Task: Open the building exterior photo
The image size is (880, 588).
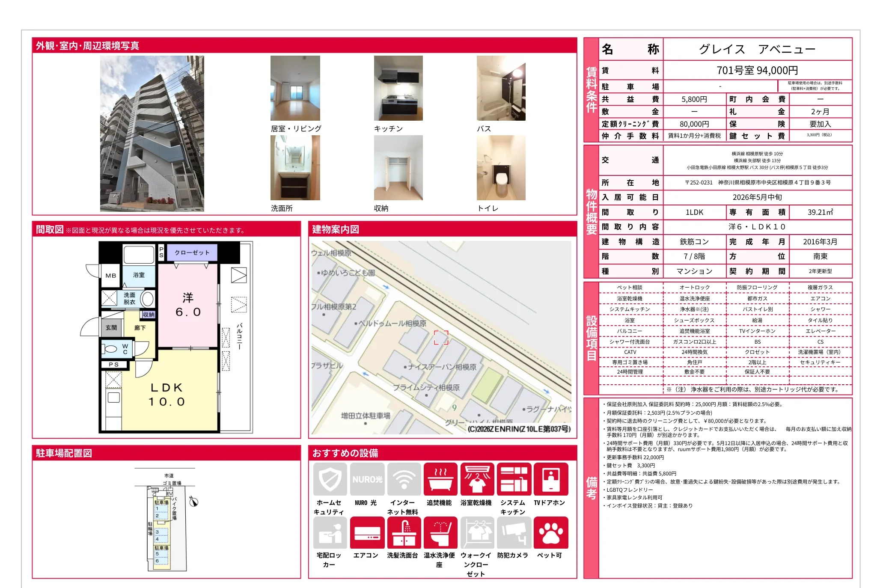Action: (x=152, y=134)
